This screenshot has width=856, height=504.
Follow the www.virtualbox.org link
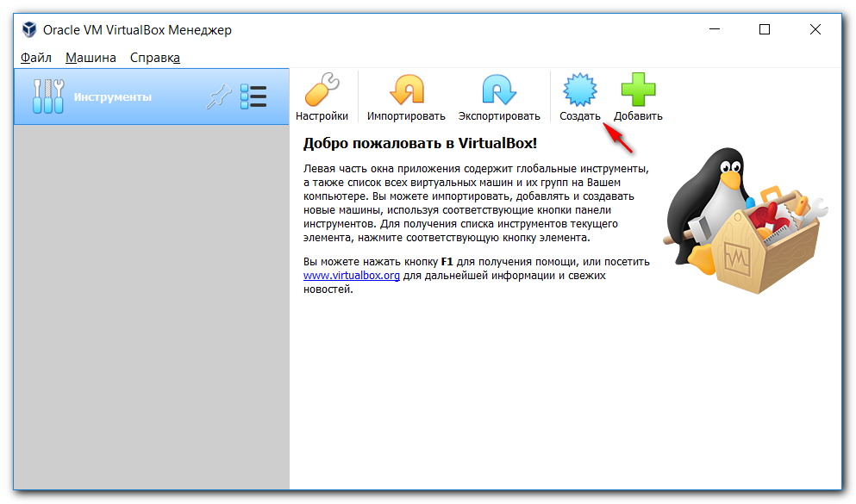[352, 276]
